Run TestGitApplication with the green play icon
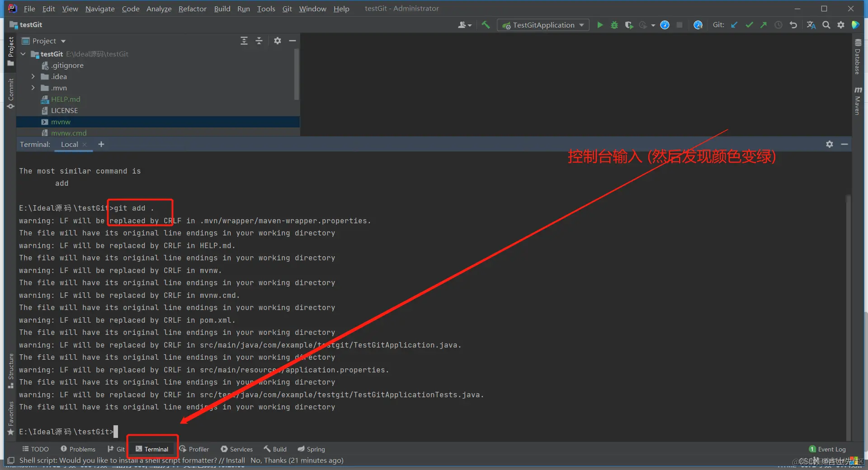This screenshot has height=470, width=868. tap(600, 25)
